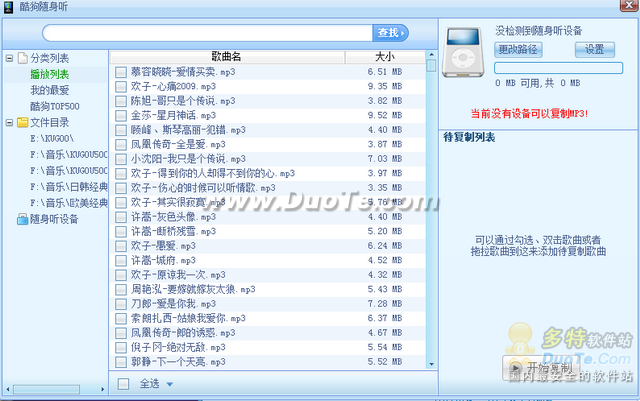The height and width of the screenshot is (401, 640).
Task: Tick checkbox for 金莎-星月神话.mp3
Action: [x=120, y=115]
